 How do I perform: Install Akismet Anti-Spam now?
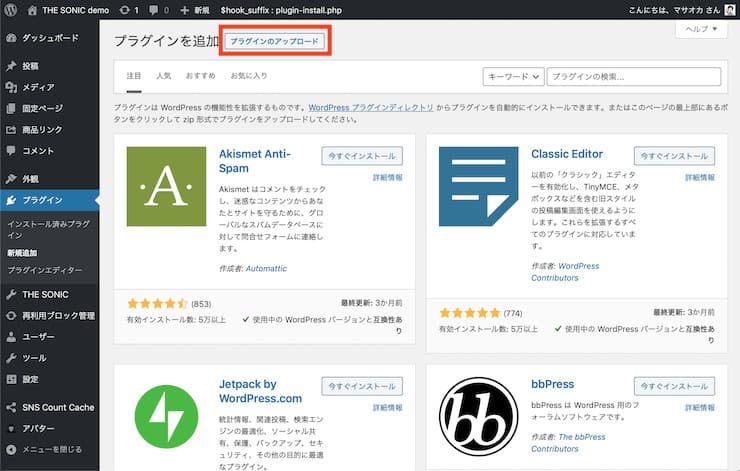pos(362,156)
